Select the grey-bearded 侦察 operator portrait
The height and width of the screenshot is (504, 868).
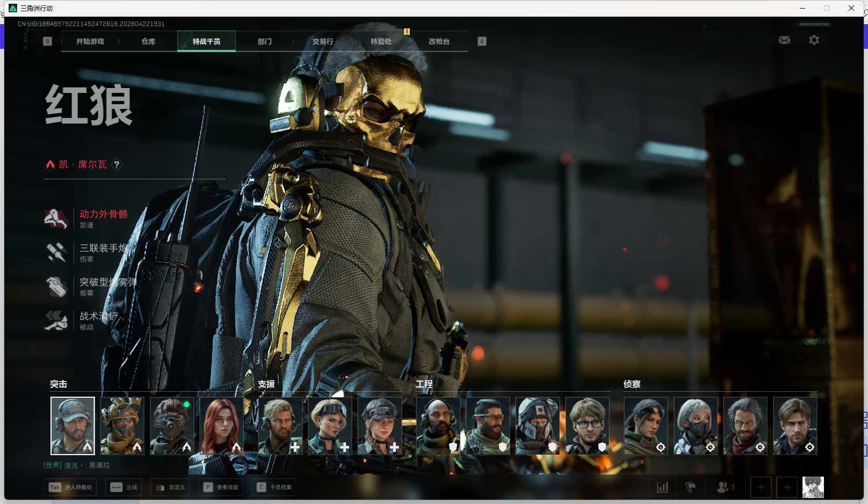[745, 426]
